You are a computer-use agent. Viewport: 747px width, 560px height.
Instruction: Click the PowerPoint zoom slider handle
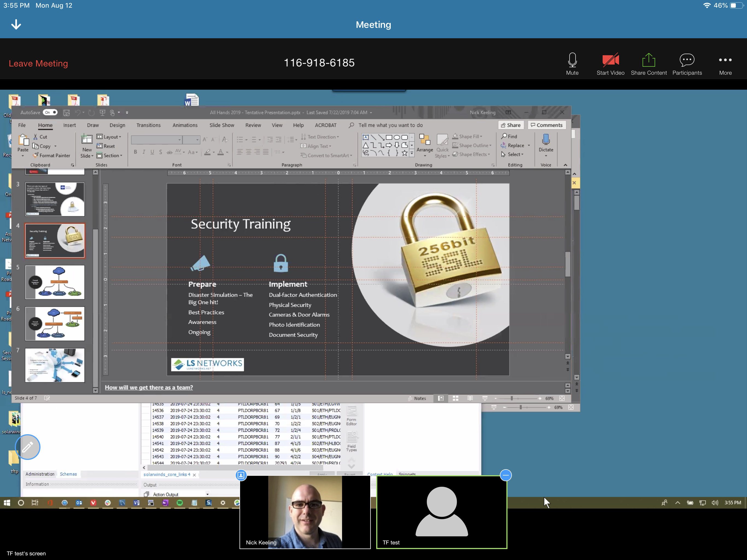coord(512,398)
